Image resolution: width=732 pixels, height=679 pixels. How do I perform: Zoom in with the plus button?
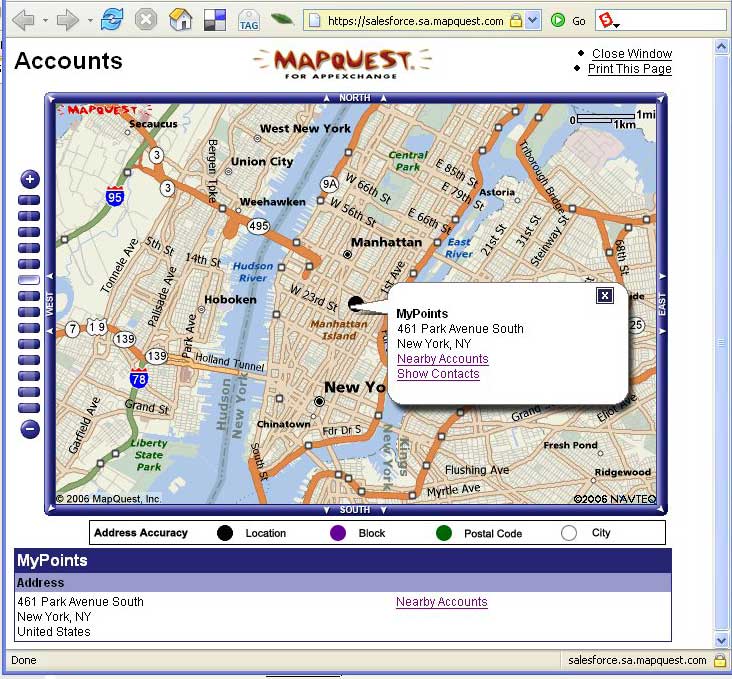(30, 179)
